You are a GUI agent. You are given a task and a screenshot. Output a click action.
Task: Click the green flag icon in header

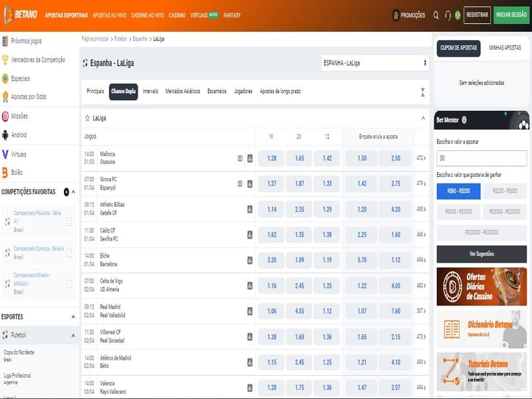click(x=458, y=15)
